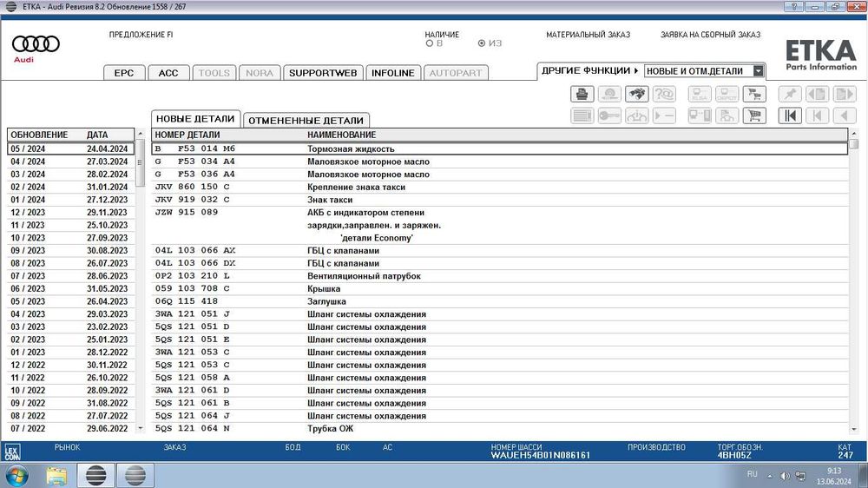The width and height of the screenshot is (868, 488).
Task: Click the single left arrow back icon
Action: 845,115
